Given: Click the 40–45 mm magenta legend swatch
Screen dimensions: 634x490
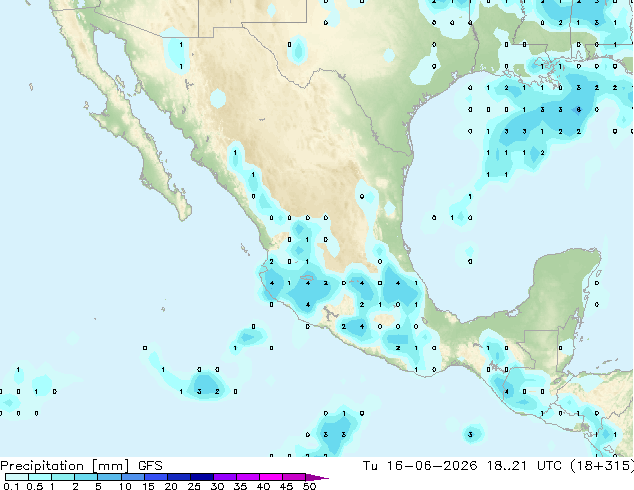Looking at the screenshot, I should click(271, 477).
